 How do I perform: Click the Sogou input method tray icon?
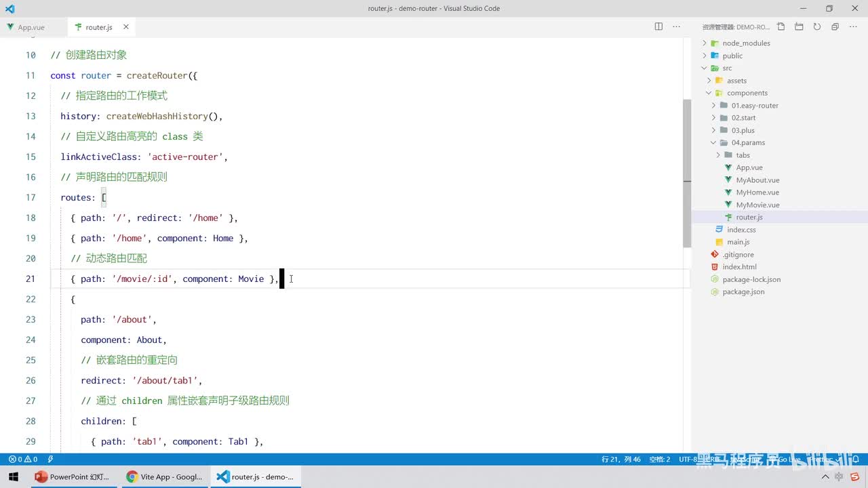tap(855, 477)
